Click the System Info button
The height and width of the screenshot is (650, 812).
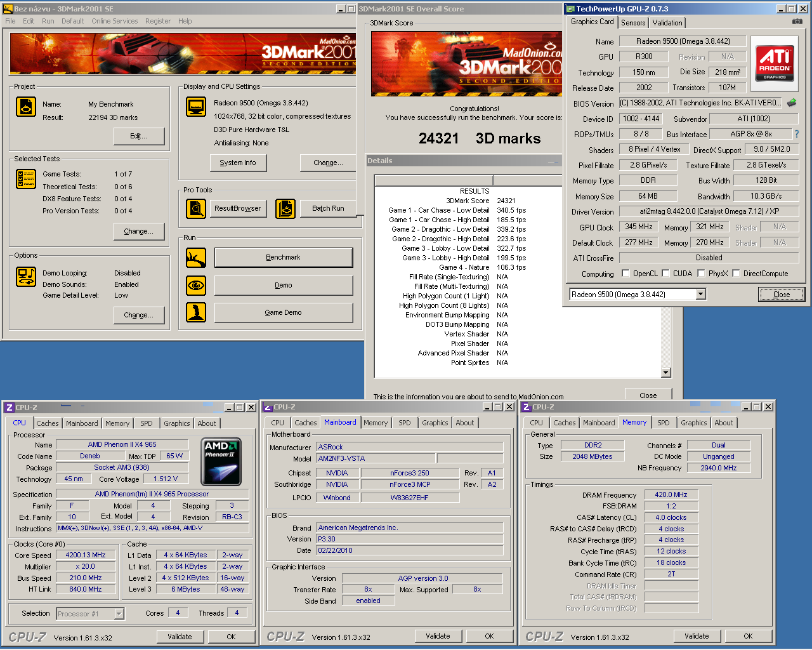click(x=238, y=163)
